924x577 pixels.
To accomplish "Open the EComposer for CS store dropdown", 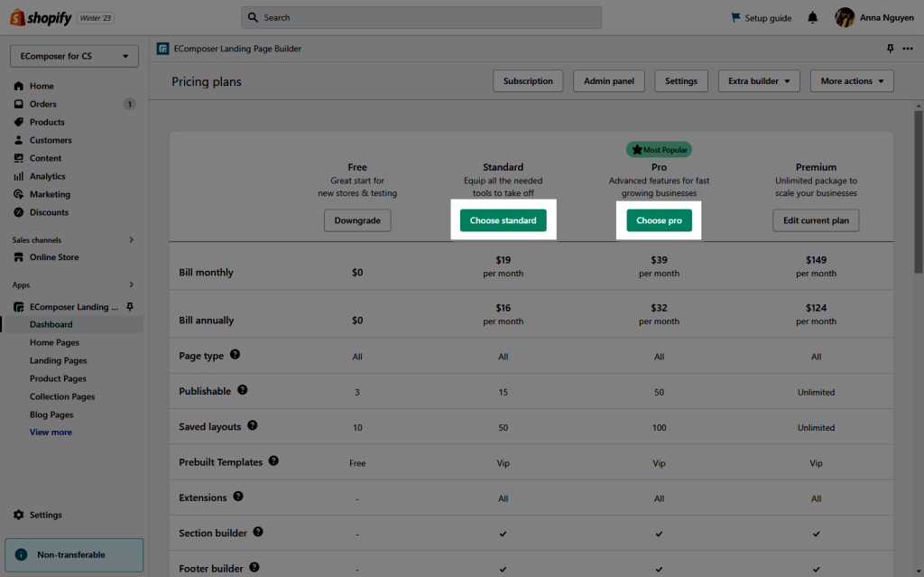I will (74, 56).
